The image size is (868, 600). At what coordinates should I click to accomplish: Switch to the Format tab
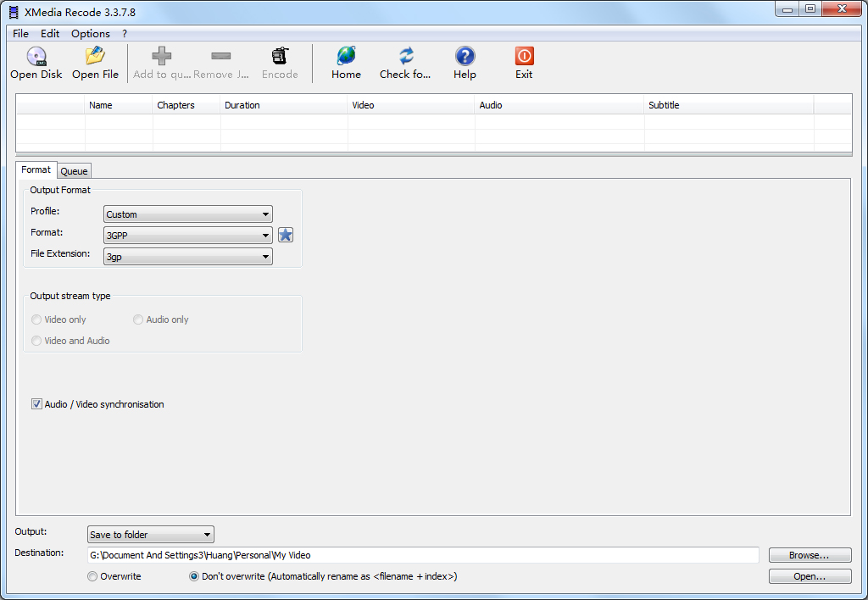coord(36,170)
